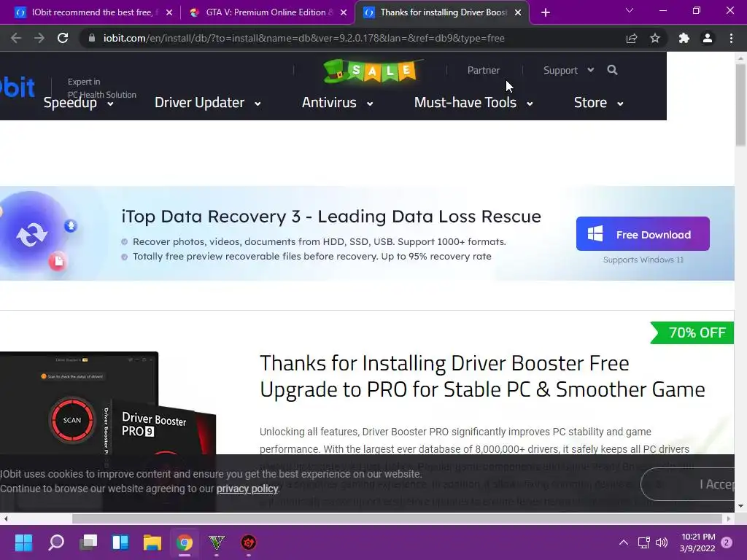Image resolution: width=747 pixels, height=560 pixels.
Task: Show hidden system tray icons
Action: [x=623, y=542]
